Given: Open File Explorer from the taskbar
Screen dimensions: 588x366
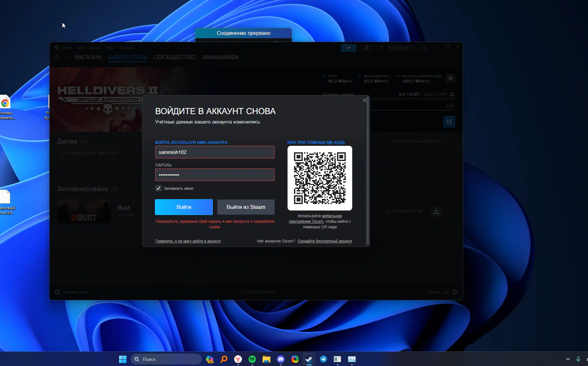Looking at the screenshot, I should (x=267, y=359).
